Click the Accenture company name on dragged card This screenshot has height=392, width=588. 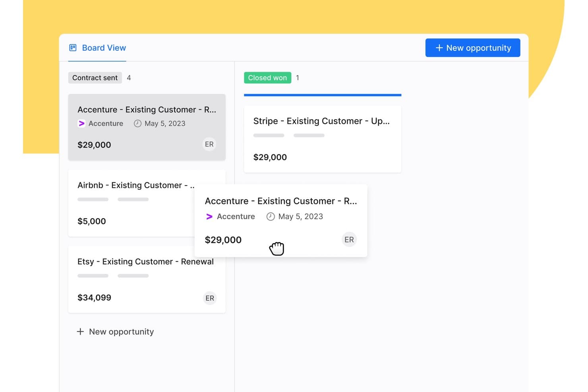pyautogui.click(x=236, y=216)
